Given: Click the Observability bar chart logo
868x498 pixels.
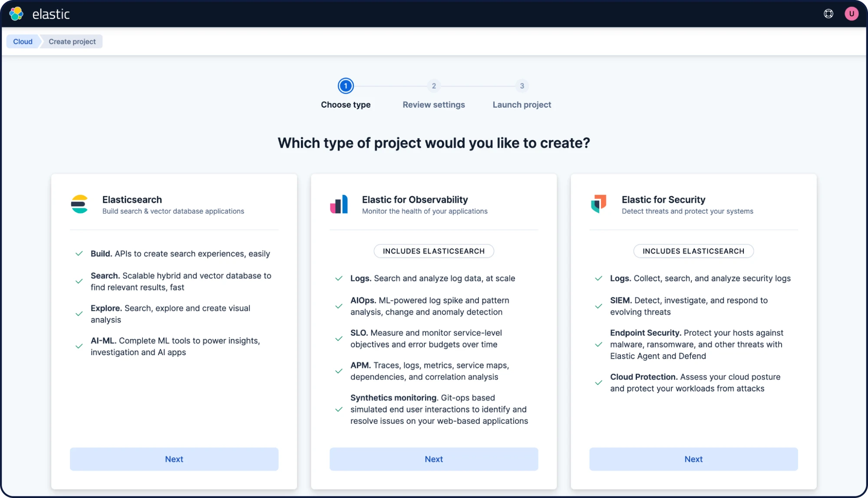Looking at the screenshot, I should (x=339, y=204).
